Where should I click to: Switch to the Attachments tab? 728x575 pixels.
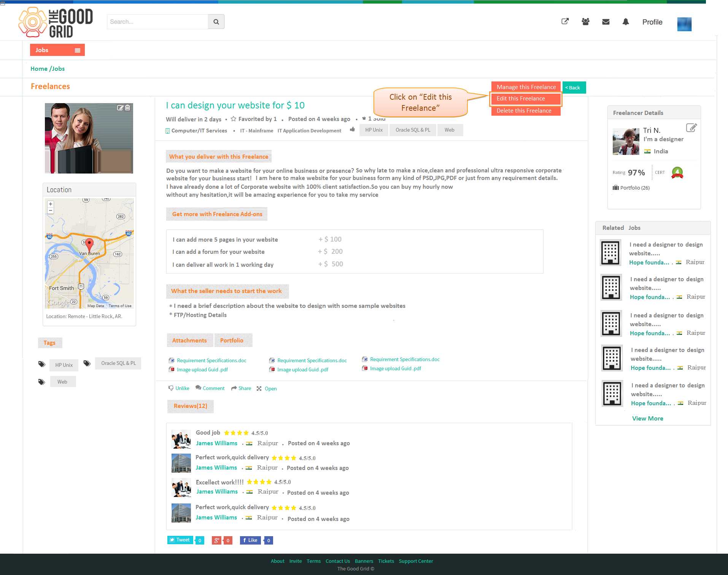189,340
